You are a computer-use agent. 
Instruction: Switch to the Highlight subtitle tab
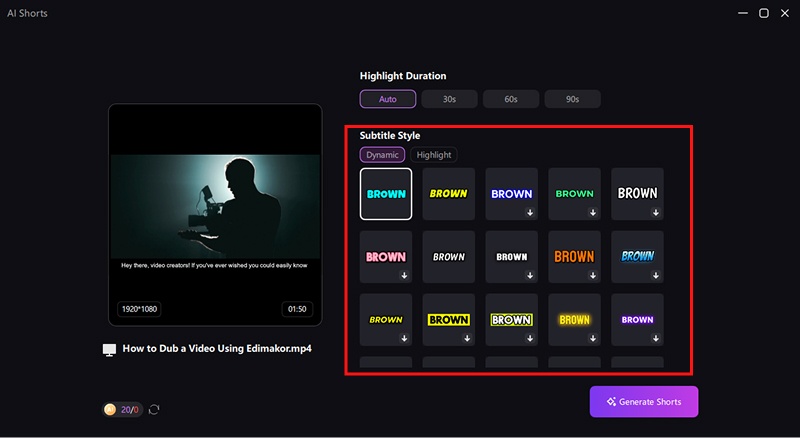(434, 155)
